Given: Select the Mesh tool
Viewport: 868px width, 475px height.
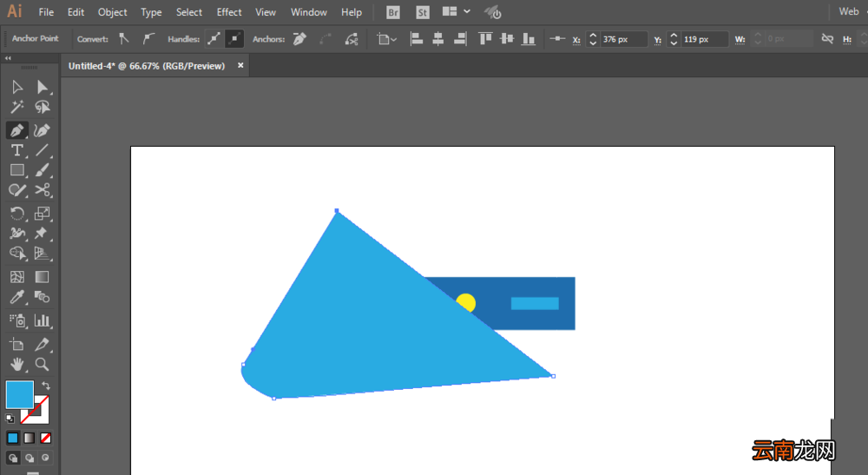Looking at the screenshot, I should pyautogui.click(x=17, y=277).
